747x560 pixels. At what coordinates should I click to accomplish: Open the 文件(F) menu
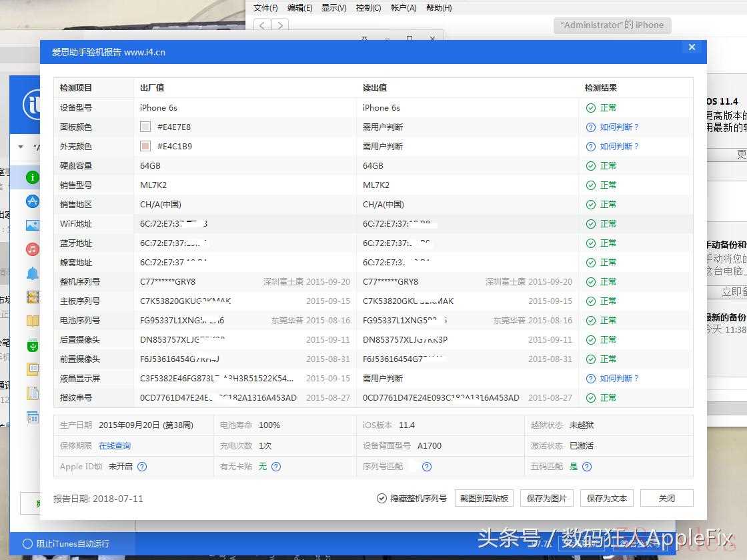[265, 8]
